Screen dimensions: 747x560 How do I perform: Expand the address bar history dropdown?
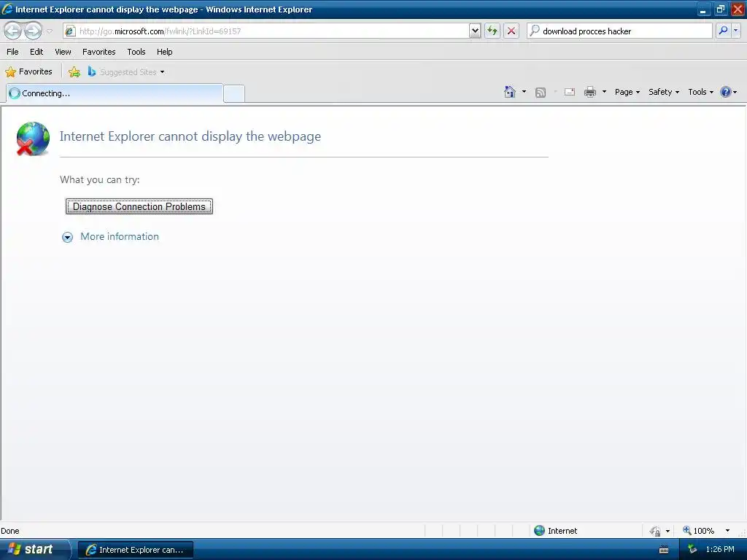475,31
